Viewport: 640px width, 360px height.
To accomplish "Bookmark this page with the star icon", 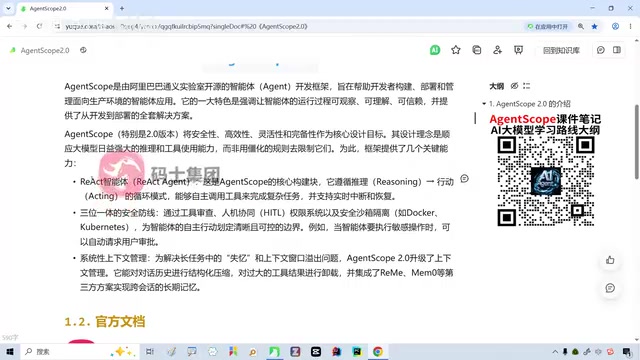I will point(595,27).
